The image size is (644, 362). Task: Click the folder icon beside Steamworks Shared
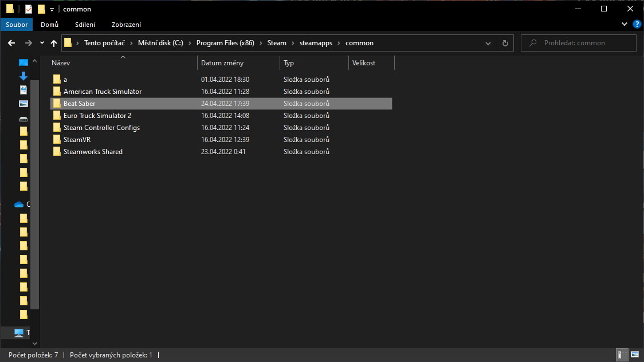[x=57, y=152]
